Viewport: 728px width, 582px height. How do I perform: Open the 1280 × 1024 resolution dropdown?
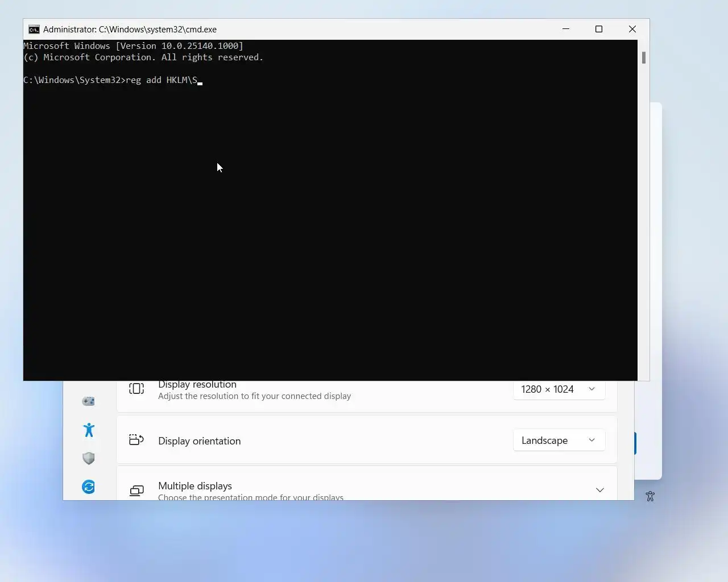pyautogui.click(x=559, y=389)
